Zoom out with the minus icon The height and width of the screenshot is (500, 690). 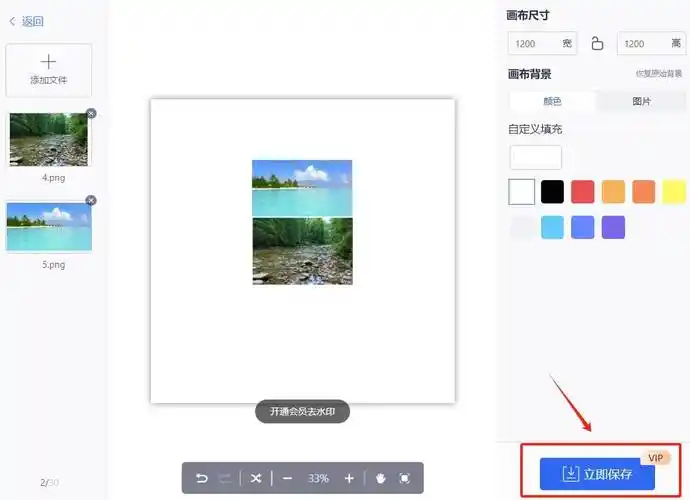(287, 478)
